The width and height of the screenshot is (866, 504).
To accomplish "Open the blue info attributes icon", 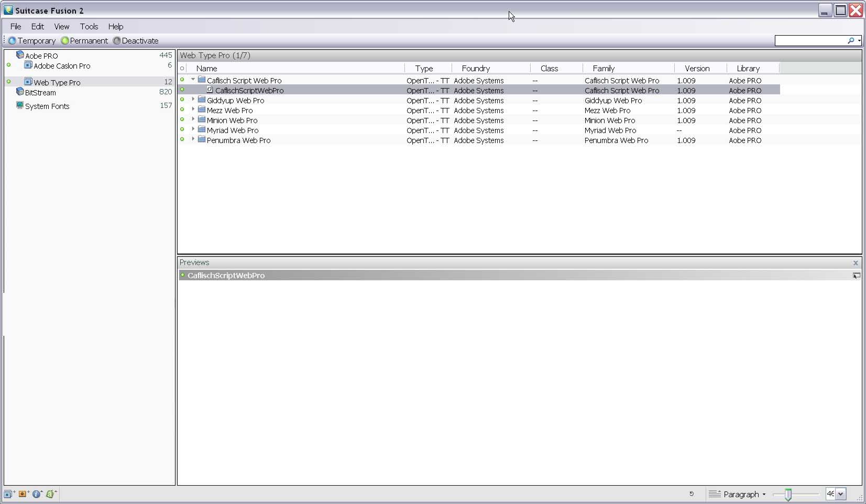I will pyautogui.click(x=37, y=494).
